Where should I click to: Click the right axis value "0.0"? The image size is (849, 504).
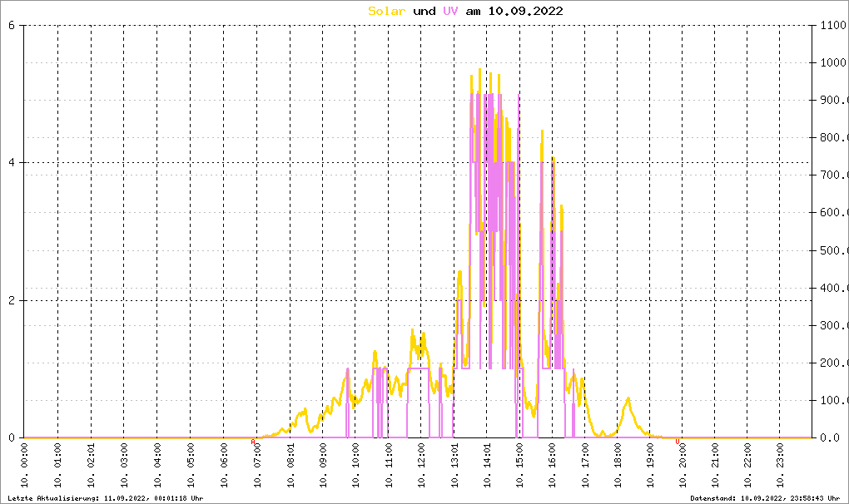[831, 437]
